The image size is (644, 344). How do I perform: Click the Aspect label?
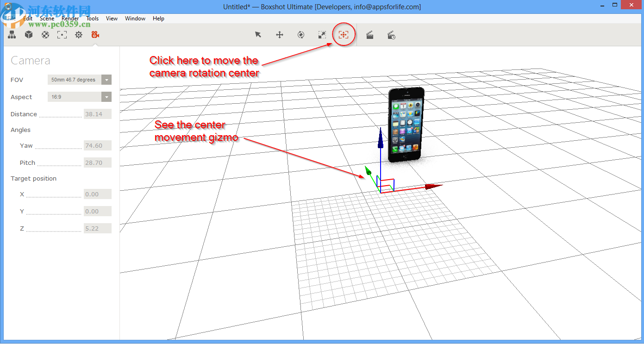click(x=21, y=97)
